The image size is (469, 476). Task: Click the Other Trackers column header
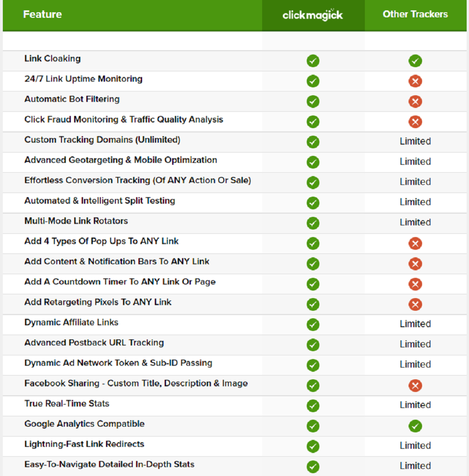pos(415,14)
